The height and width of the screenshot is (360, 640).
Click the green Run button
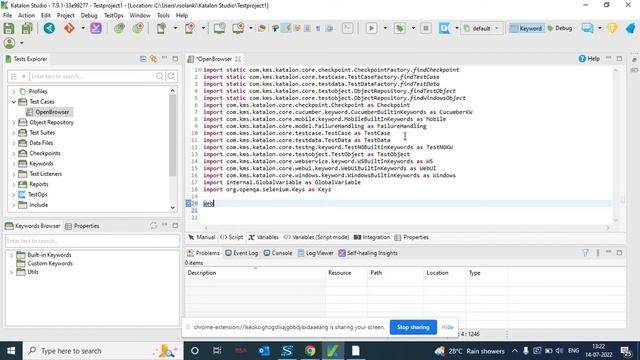[371, 28]
